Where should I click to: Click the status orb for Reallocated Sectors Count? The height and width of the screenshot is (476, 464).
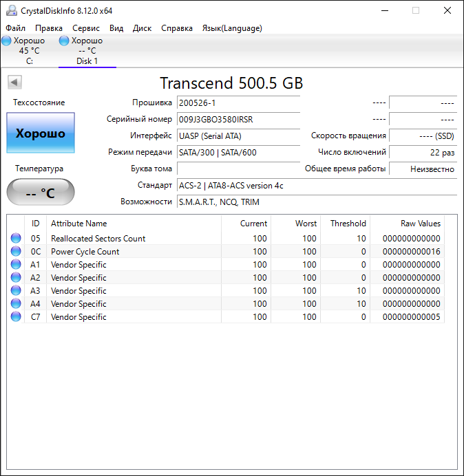(16, 238)
